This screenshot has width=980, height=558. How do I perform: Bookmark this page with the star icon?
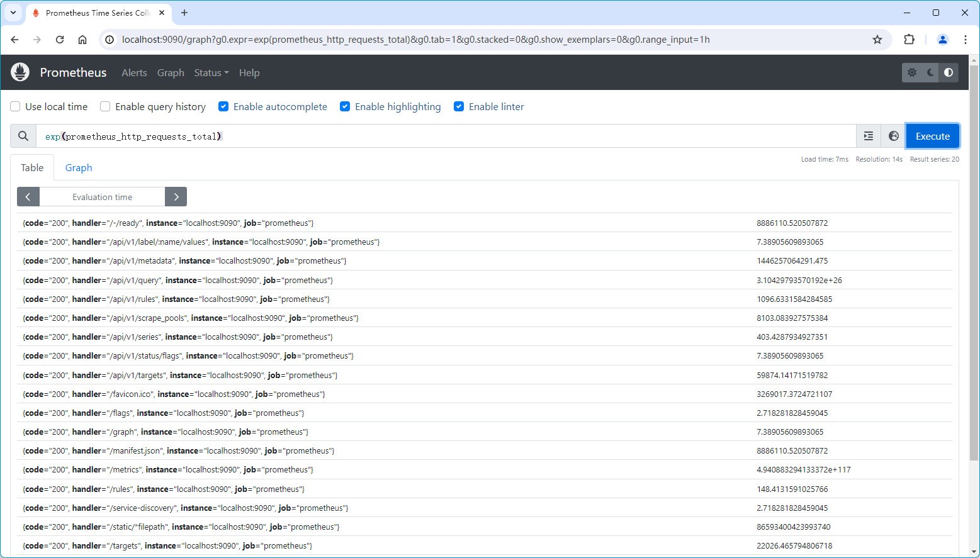877,40
